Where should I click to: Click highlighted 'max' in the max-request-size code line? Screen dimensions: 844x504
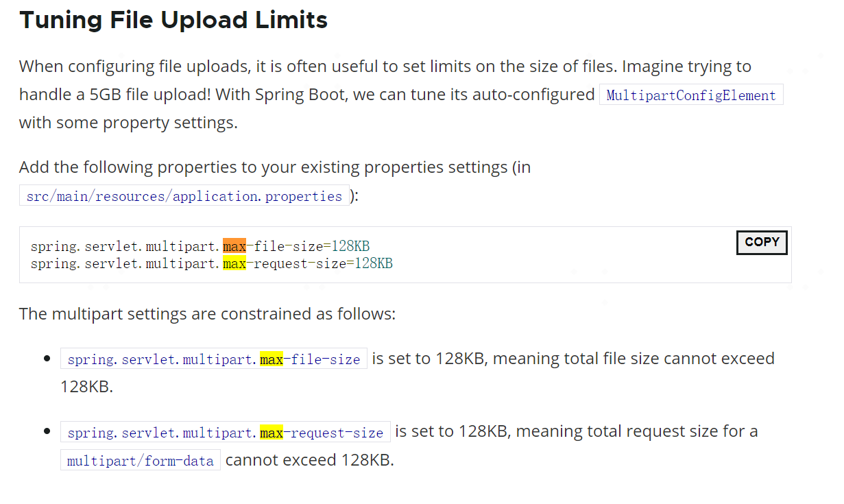click(234, 263)
